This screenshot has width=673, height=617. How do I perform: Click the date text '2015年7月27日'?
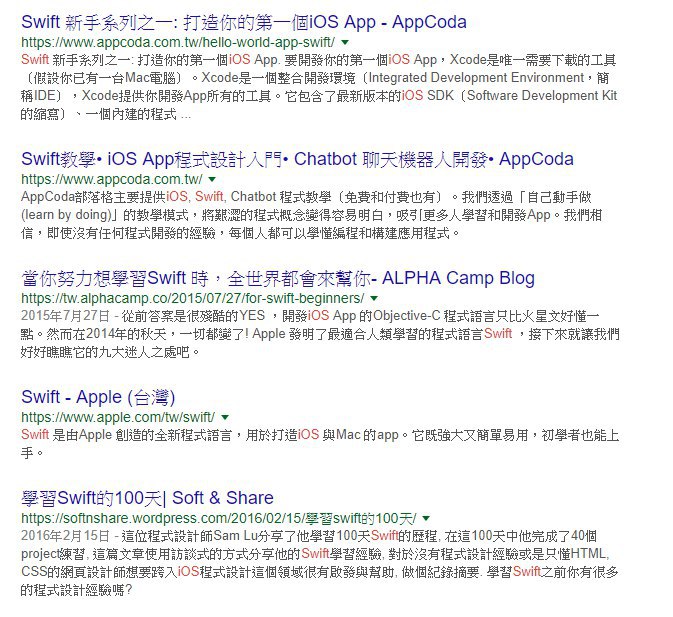pos(66,316)
